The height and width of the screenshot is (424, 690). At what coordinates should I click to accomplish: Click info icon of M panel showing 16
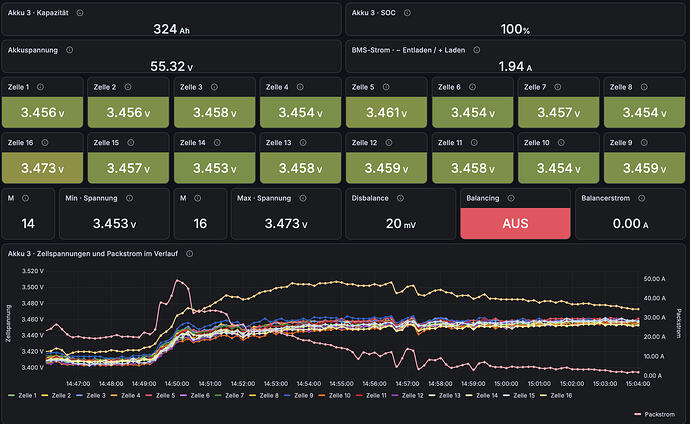click(198, 198)
